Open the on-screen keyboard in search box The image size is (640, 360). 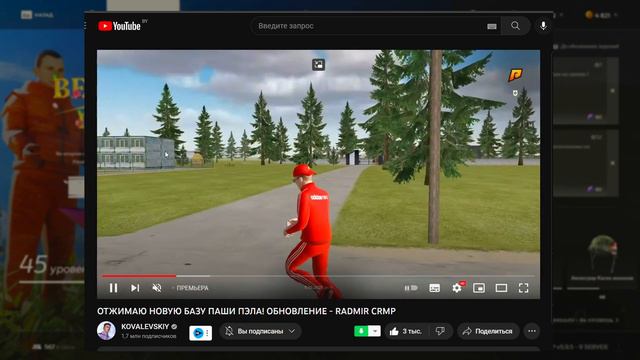pos(492,26)
